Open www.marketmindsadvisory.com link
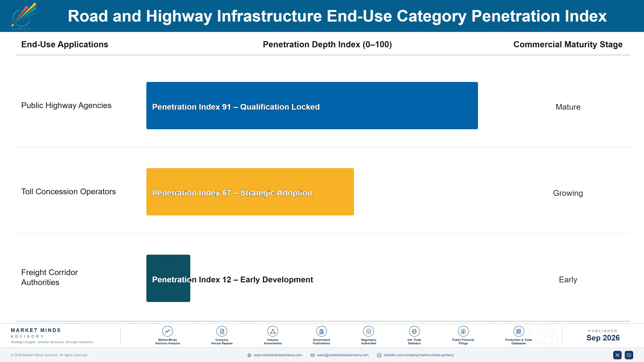This screenshot has width=644, height=362. click(278, 355)
